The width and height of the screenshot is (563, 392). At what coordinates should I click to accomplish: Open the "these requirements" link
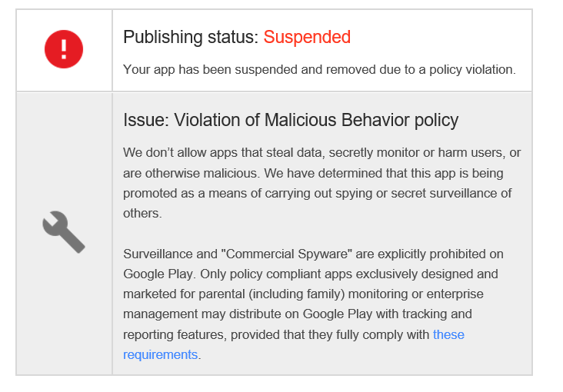click(x=448, y=334)
